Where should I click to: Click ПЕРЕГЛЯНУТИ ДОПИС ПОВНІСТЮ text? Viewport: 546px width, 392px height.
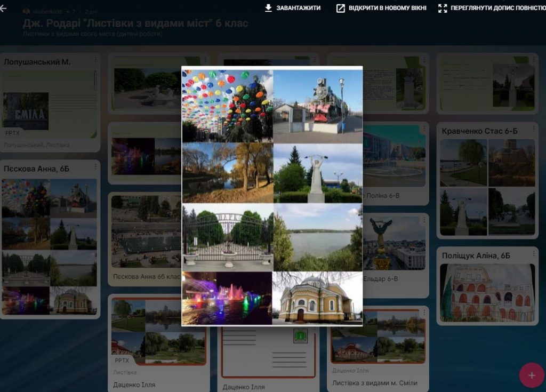(499, 8)
